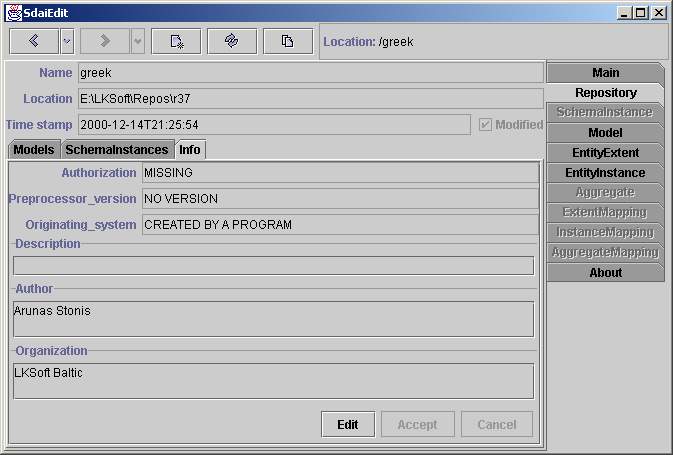Click the Location: /greek path text in the toolbar

click(x=368, y=42)
